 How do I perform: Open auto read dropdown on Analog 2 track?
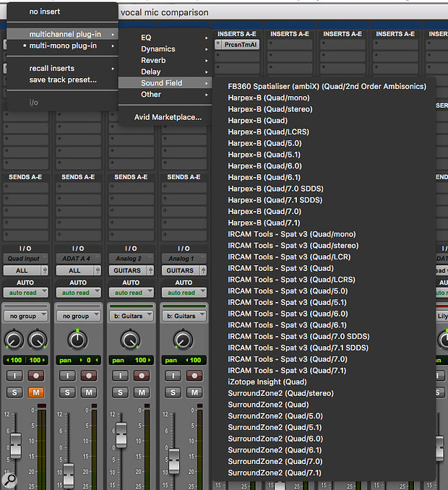pyautogui.click(x=132, y=293)
